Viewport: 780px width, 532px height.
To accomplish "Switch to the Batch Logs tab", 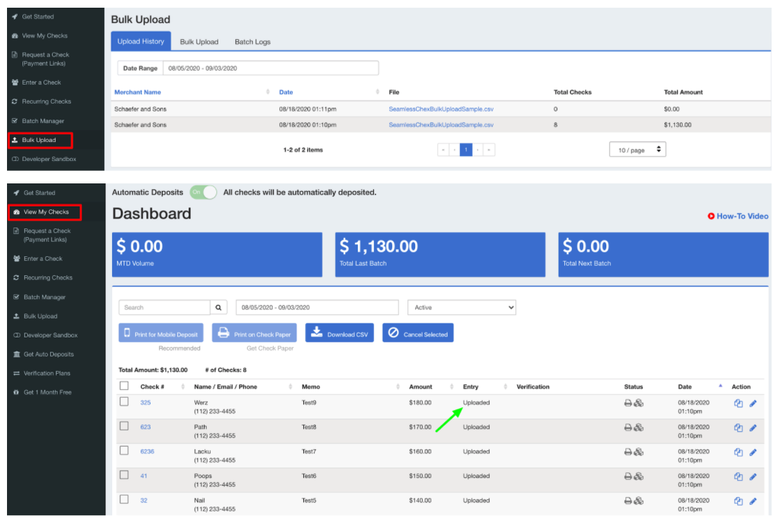I will click(x=252, y=42).
